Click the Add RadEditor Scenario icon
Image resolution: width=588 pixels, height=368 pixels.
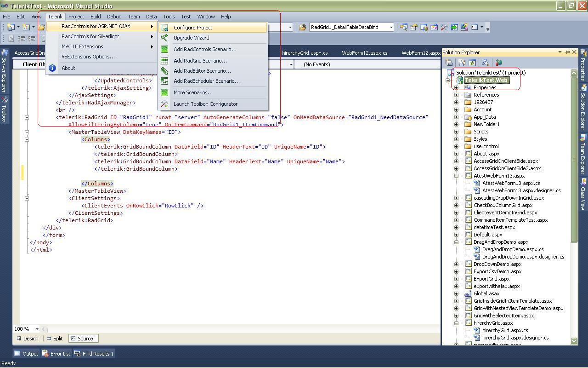(x=164, y=71)
